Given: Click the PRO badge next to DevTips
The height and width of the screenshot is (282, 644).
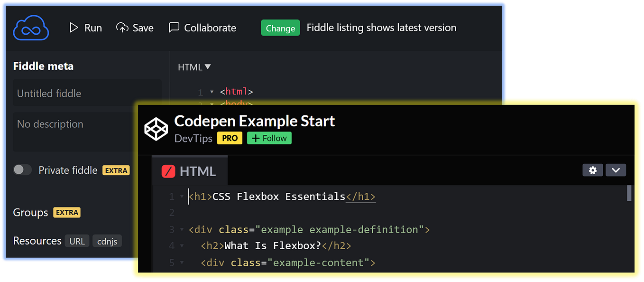Looking at the screenshot, I should 230,138.
